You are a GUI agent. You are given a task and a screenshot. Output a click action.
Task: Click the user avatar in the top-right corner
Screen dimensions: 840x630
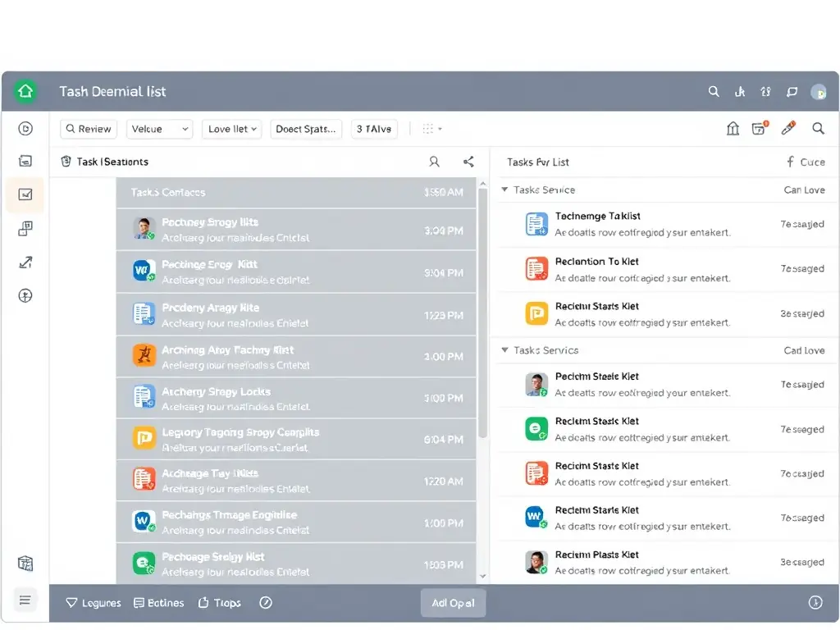pos(819,91)
